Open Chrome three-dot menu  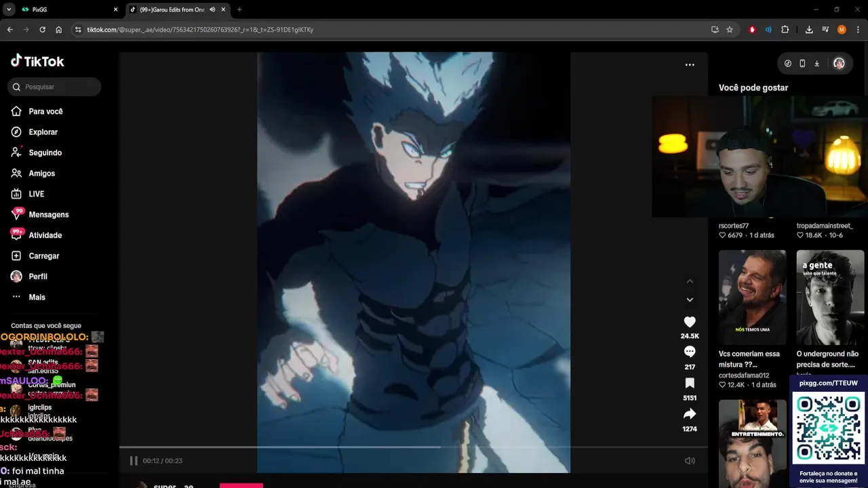858,30
